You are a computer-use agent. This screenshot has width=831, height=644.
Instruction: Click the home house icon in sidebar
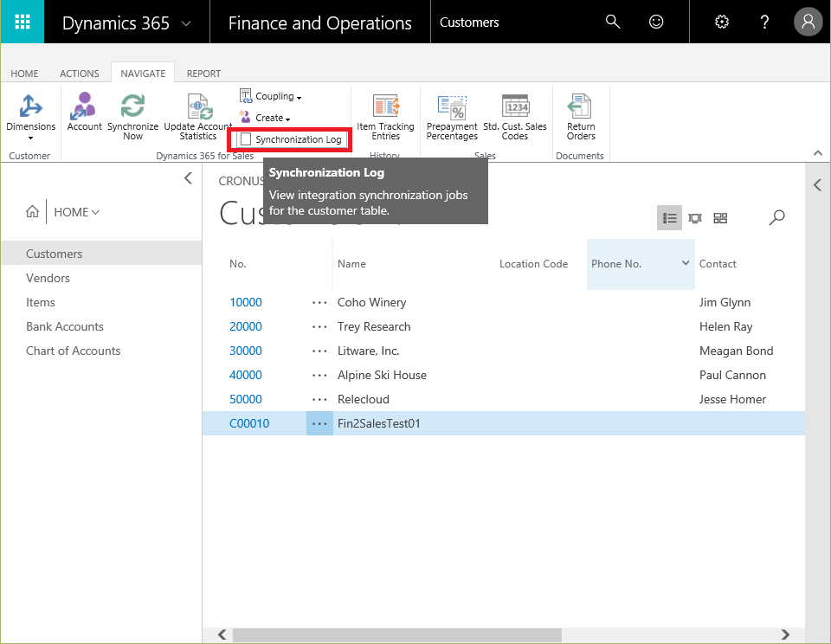32,212
